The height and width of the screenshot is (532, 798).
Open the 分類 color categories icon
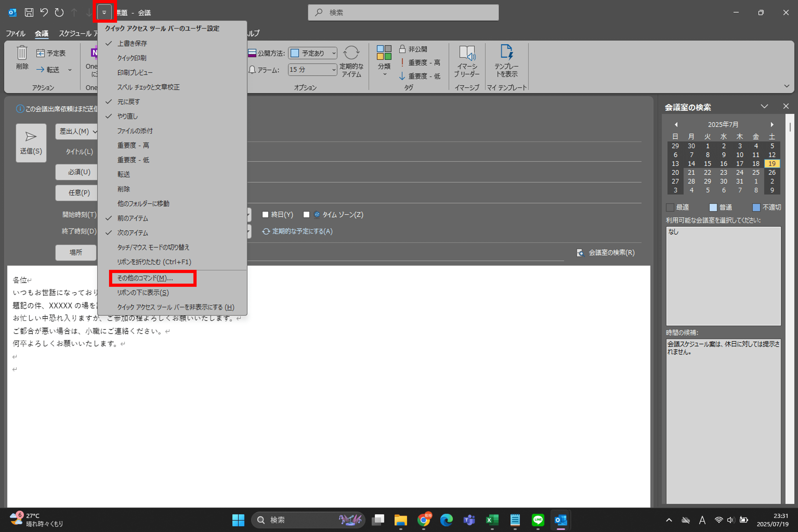[384, 53]
